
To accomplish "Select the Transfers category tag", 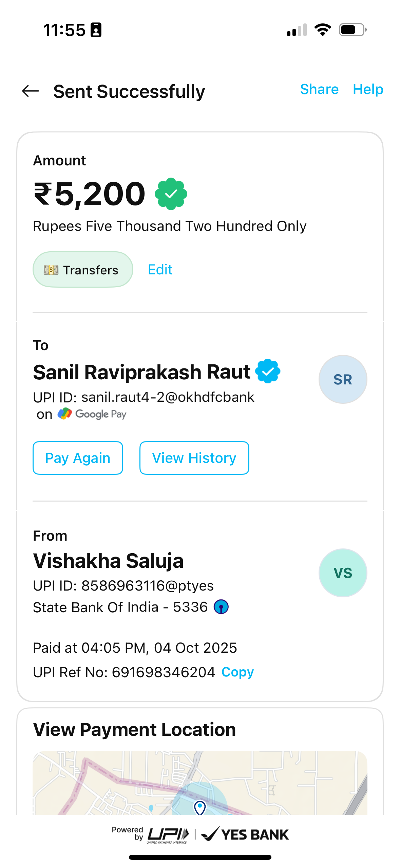I will 83,270.
